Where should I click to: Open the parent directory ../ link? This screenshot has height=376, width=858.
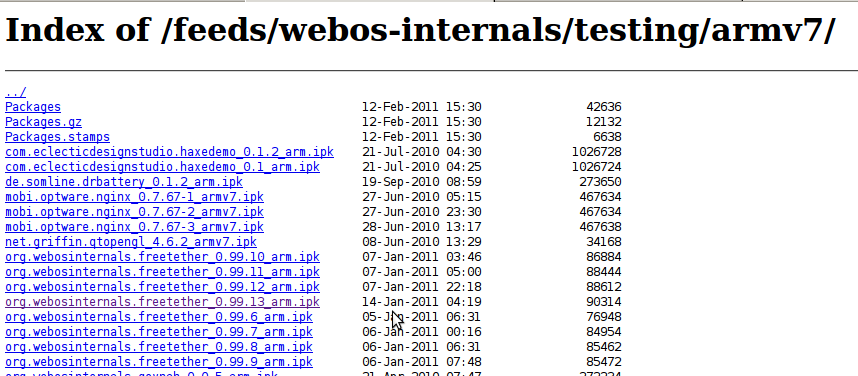[x=15, y=92]
